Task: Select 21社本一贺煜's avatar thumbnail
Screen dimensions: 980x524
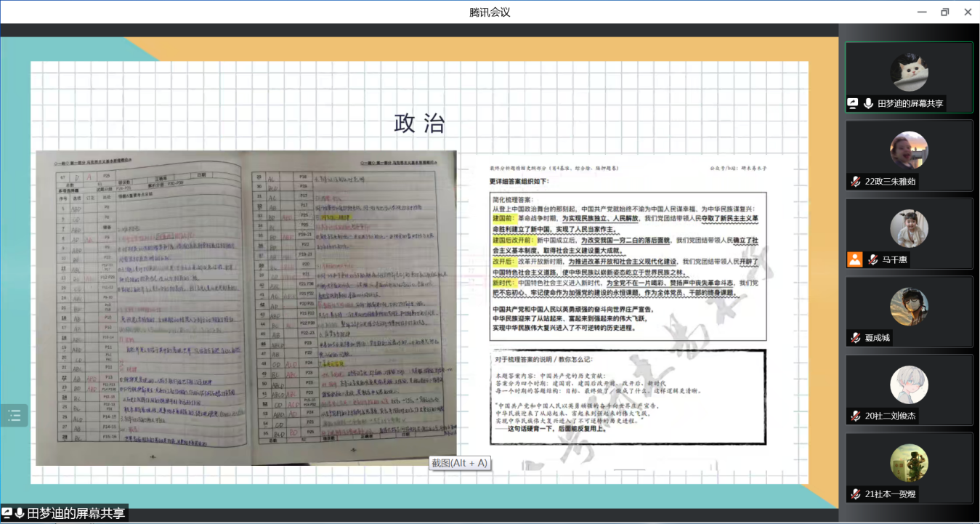Action: point(909,463)
